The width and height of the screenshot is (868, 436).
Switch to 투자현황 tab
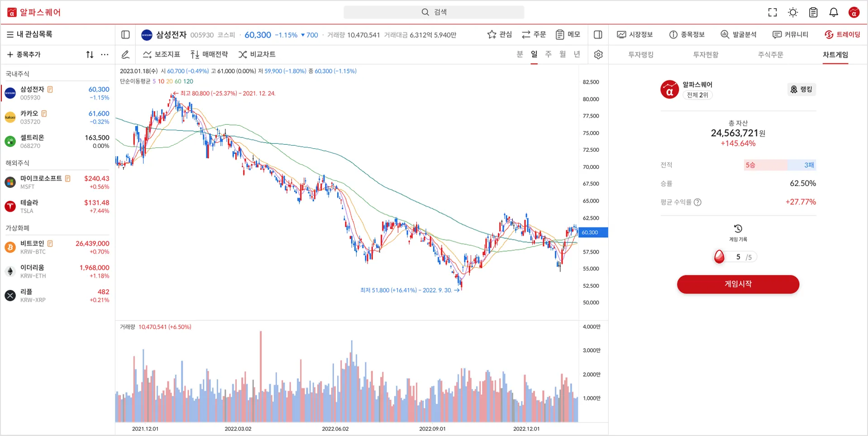pyautogui.click(x=706, y=55)
